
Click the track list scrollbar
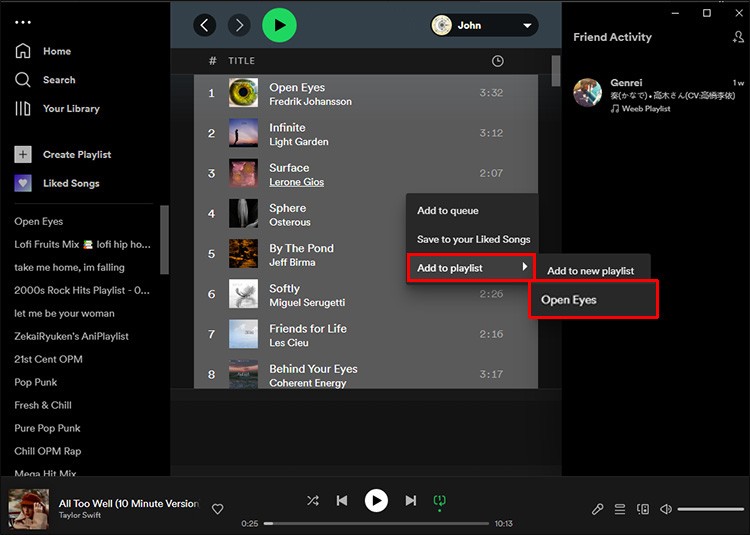click(555, 71)
